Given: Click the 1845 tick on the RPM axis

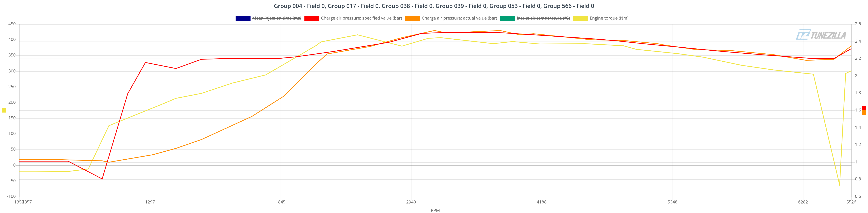Looking at the screenshot, I should click(280, 202).
